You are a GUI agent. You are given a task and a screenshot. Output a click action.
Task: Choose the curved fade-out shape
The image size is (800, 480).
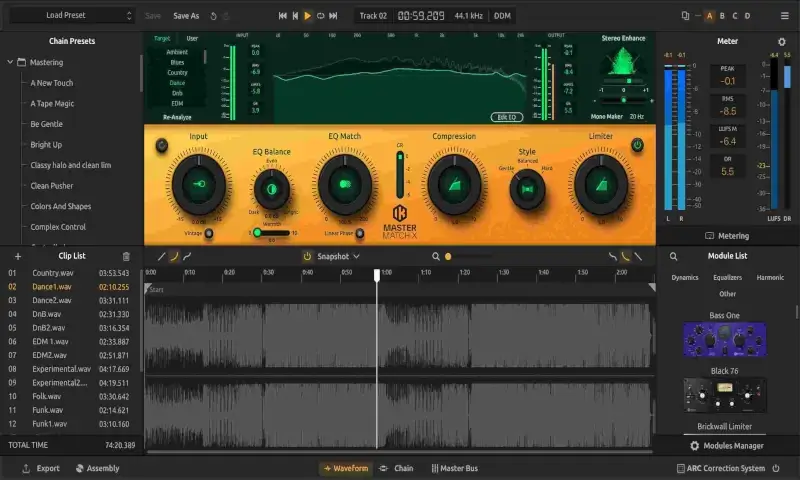click(625, 257)
